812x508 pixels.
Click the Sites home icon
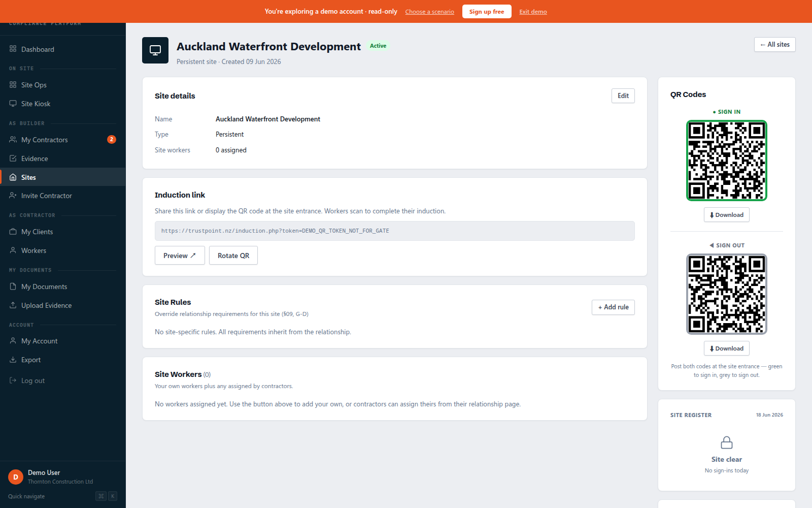[x=13, y=177]
